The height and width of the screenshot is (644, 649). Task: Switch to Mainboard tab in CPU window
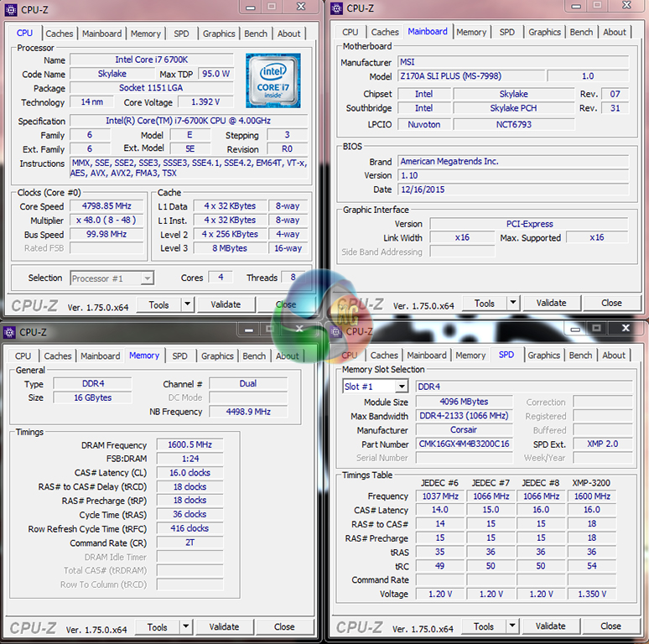(x=101, y=34)
